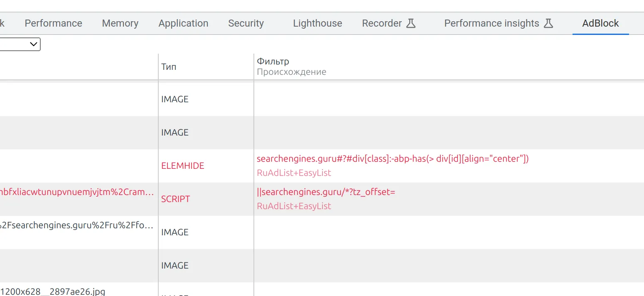Viewport: 644px width, 296px height.
Task: Select the blocked URL ending in %2Cram…
Action: pyautogui.click(x=77, y=192)
